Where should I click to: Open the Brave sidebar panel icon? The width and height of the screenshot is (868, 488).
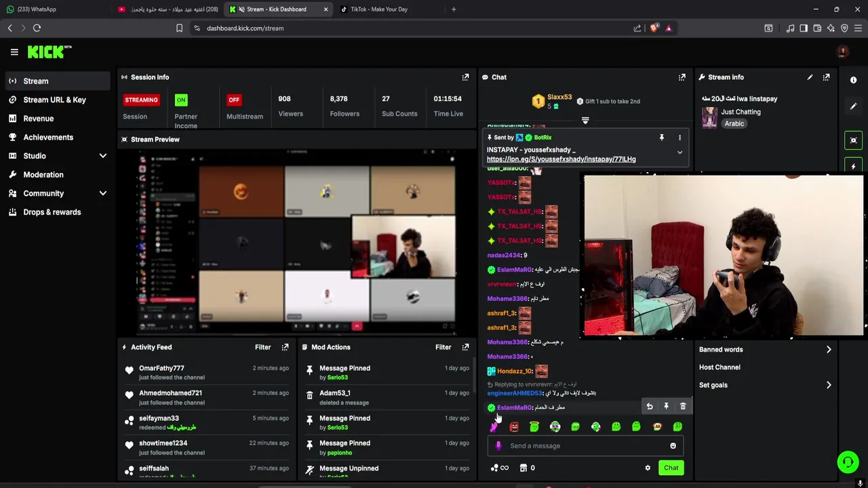tap(804, 28)
